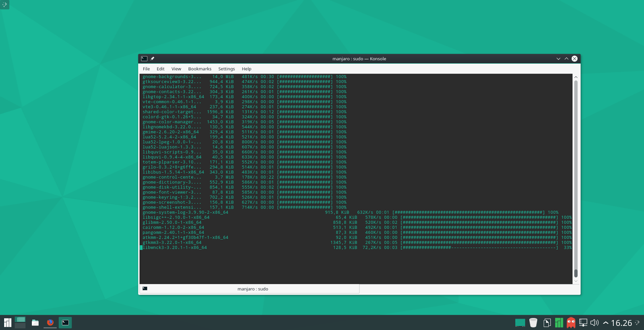The height and width of the screenshot is (330, 644).
Task: Click the gnome-color-manager... line
Action: point(244,122)
